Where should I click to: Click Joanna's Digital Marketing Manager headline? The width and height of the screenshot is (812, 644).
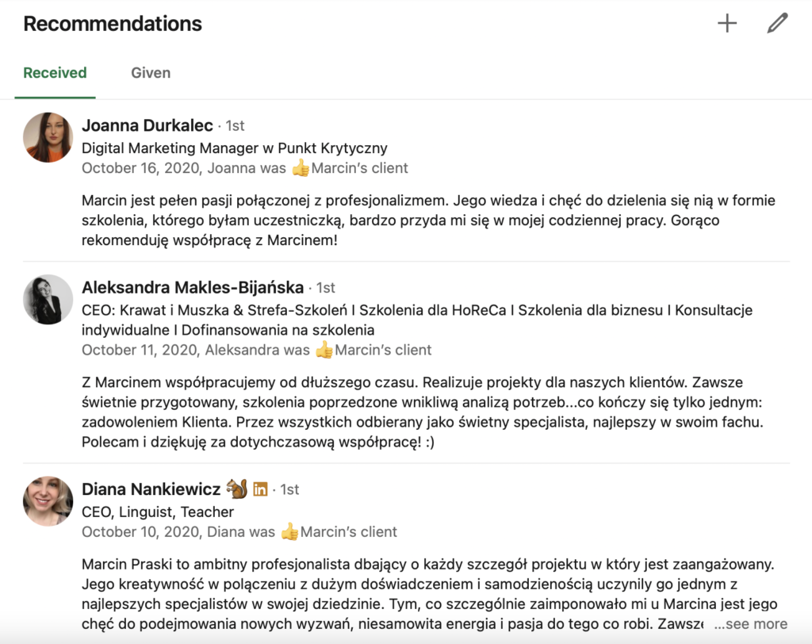[235, 148]
